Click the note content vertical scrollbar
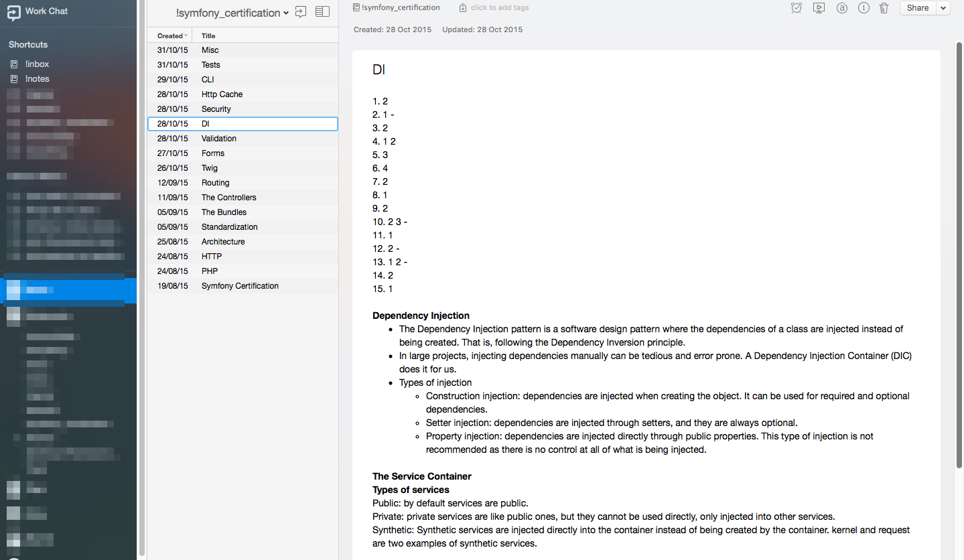 pos(959,255)
